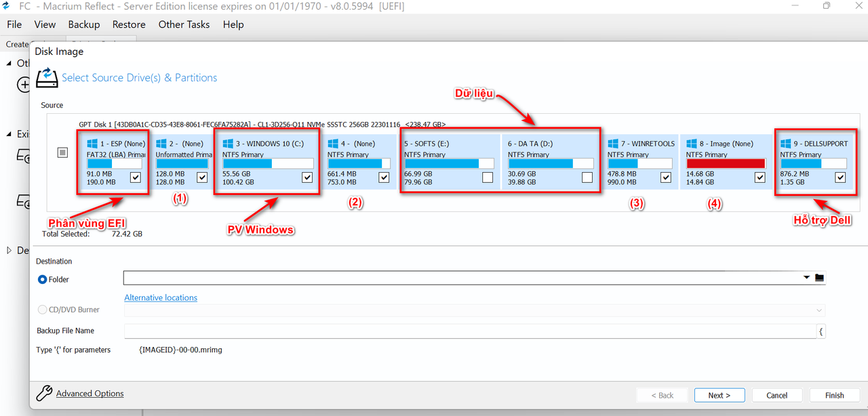Click the Windows logo on partition 1 - ESP

pos(92,144)
